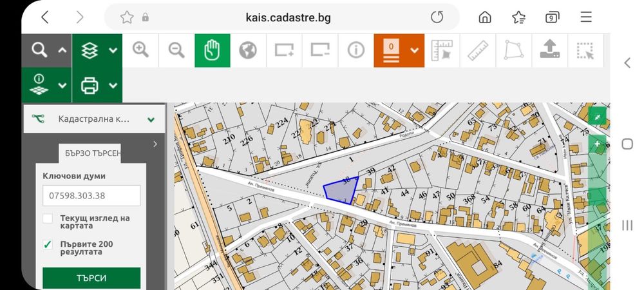Toggle map fullscreen arrows button
Screen dimensions: 644x290
(x=597, y=117)
